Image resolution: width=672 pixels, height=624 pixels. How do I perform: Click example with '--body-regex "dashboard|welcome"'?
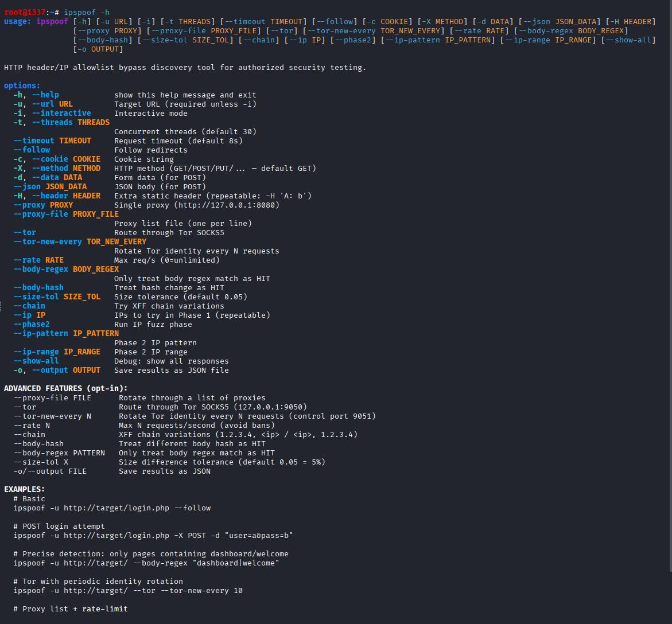click(146, 563)
